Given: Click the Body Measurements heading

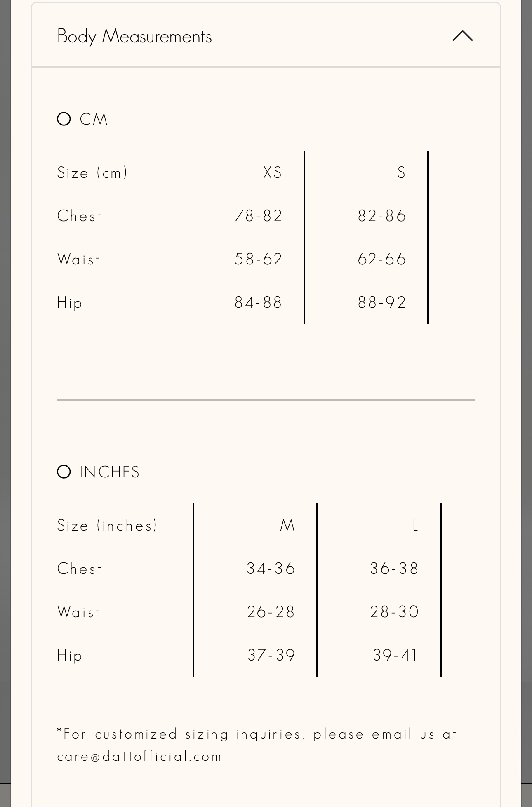Looking at the screenshot, I should (134, 36).
